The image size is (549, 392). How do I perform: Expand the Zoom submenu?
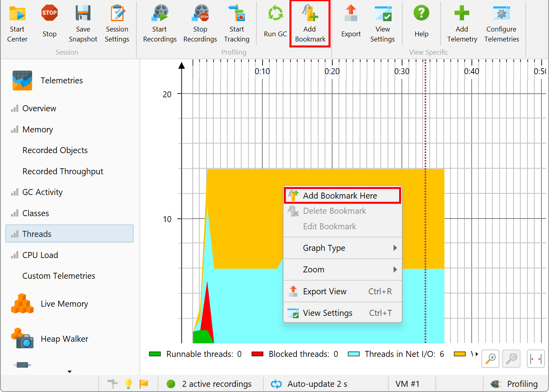(342, 270)
